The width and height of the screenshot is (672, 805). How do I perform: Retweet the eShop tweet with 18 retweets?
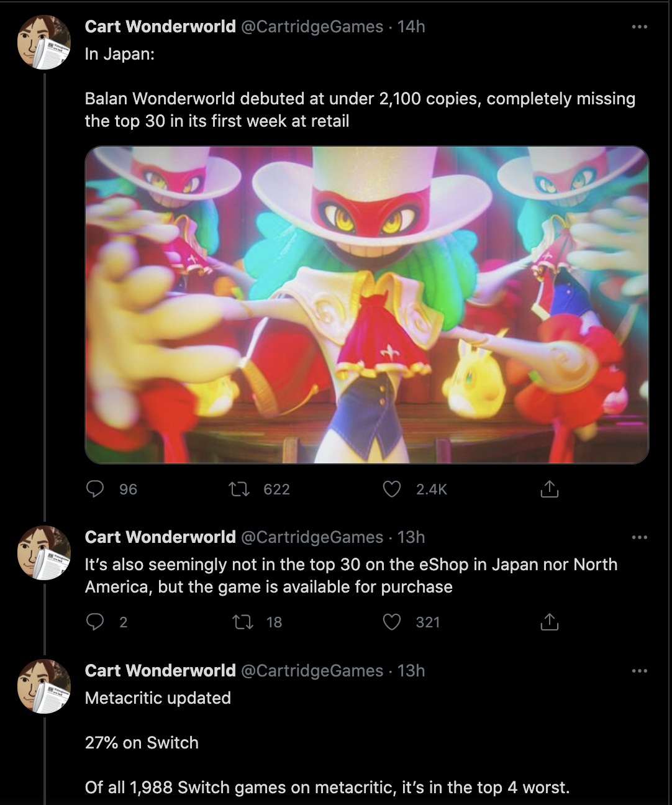click(242, 622)
